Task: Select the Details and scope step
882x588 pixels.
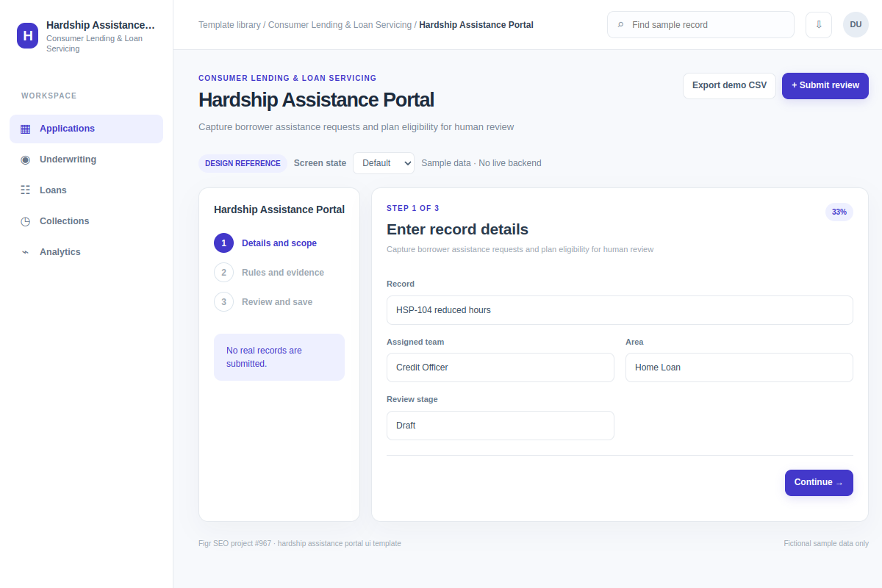Action: click(279, 243)
